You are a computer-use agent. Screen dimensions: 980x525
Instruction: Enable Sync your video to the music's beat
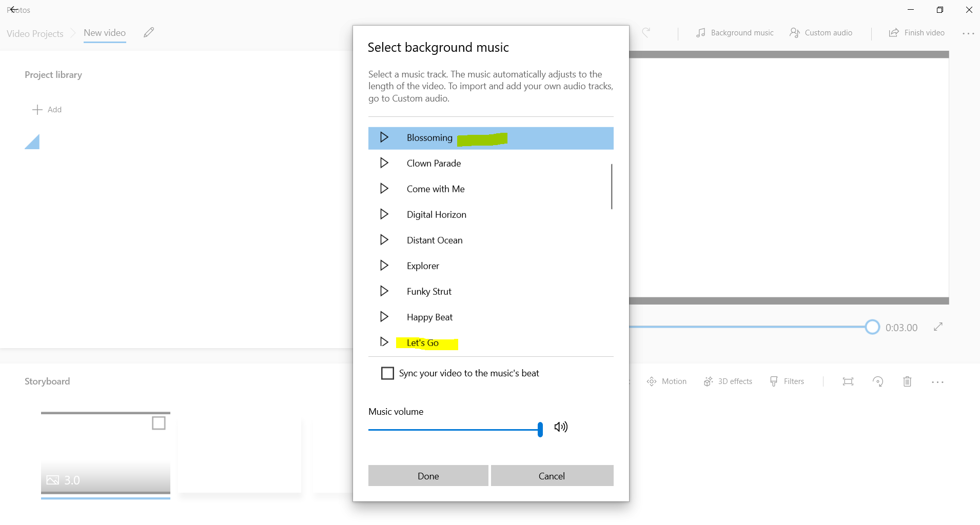click(387, 373)
